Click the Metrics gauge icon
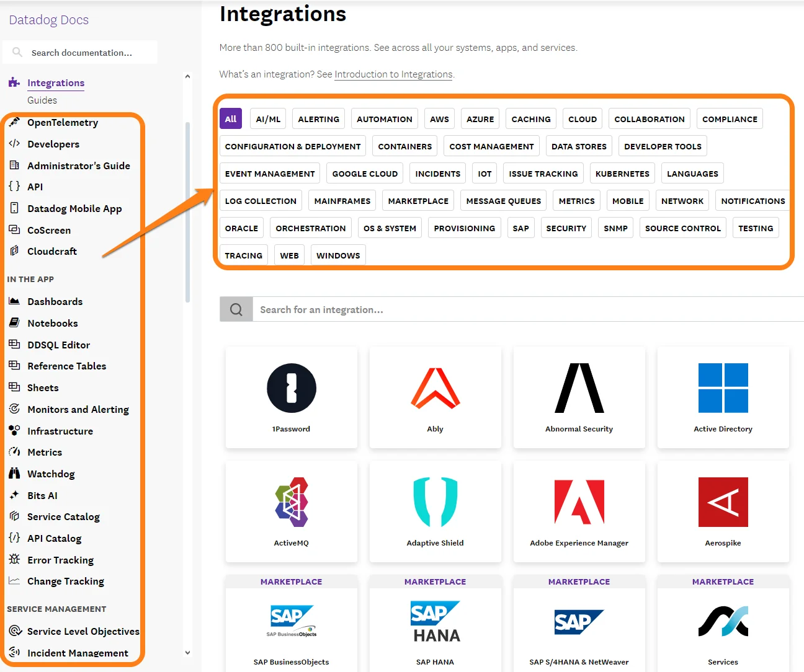 pyautogui.click(x=14, y=451)
